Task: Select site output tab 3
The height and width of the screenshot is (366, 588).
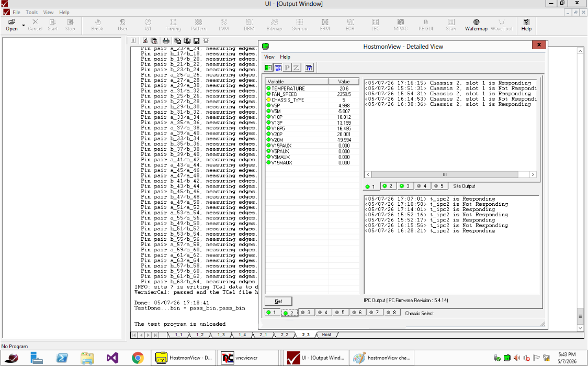Action: (x=405, y=186)
